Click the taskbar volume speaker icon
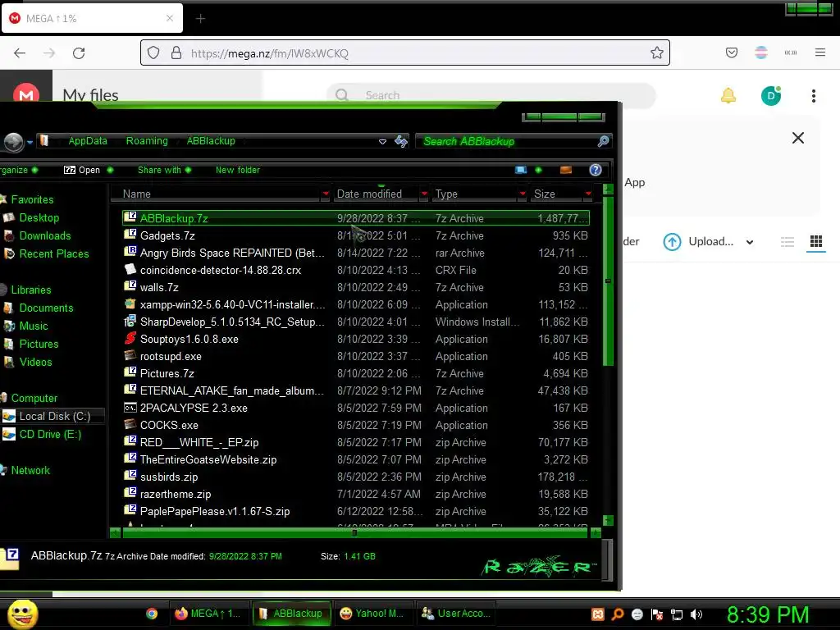The height and width of the screenshot is (630, 840). pyautogui.click(x=696, y=614)
